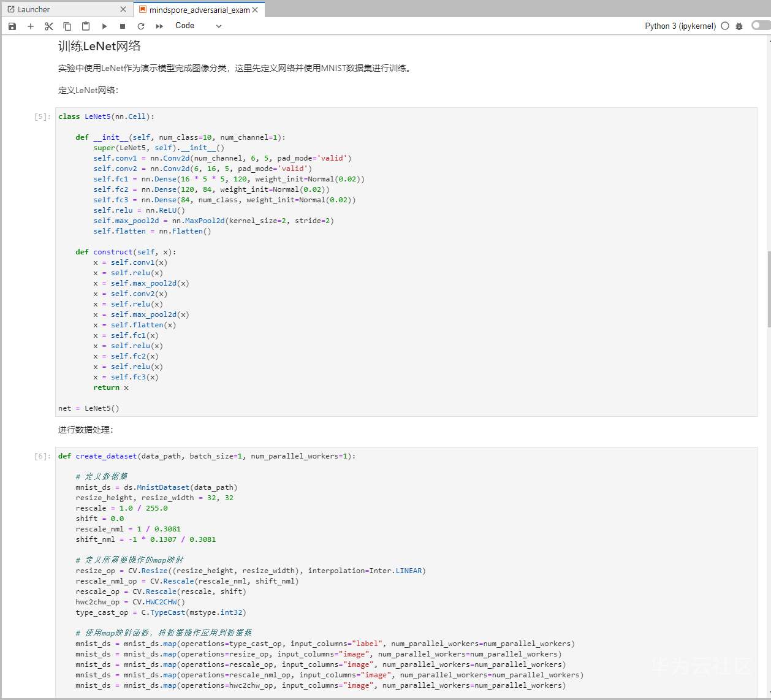Click the 'mnist_ds = ds.MnistDataset(data_path)' line

(157, 487)
